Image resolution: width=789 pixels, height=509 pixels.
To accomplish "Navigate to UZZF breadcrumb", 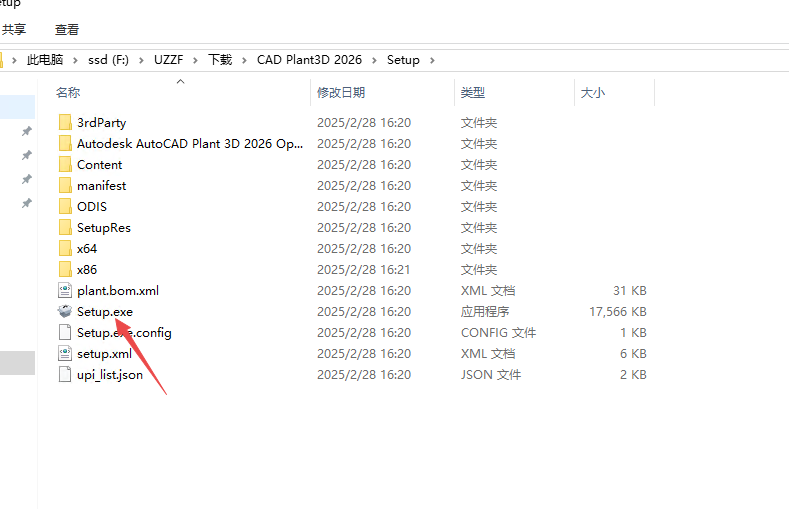I will point(169,60).
